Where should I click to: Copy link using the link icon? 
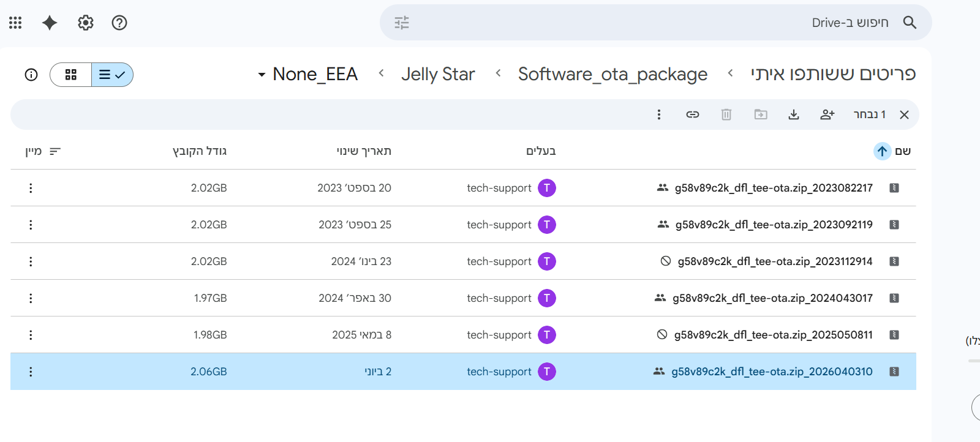click(693, 114)
